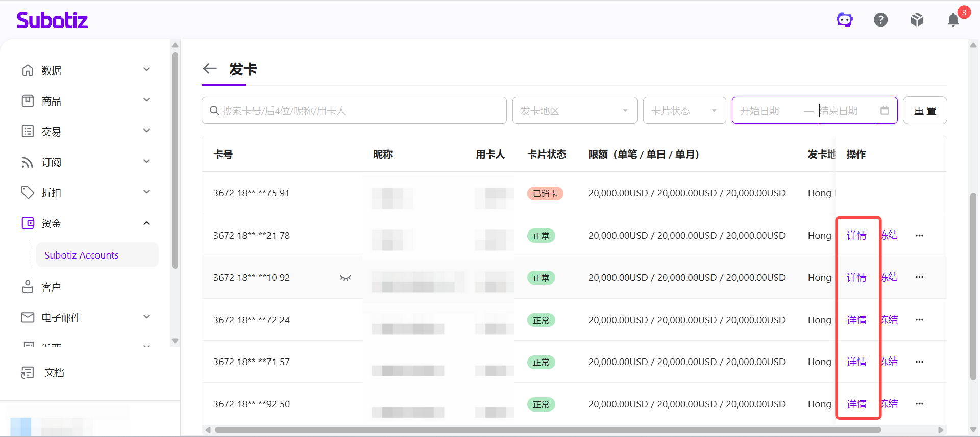Expand the 商品 menu chevron
Screen dimensions: 980x437
click(146, 100)
